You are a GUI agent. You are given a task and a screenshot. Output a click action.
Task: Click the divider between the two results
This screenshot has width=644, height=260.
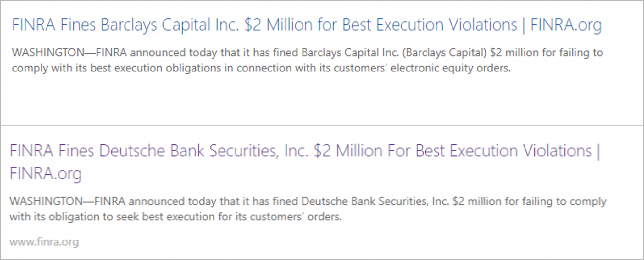click(322, 124)
